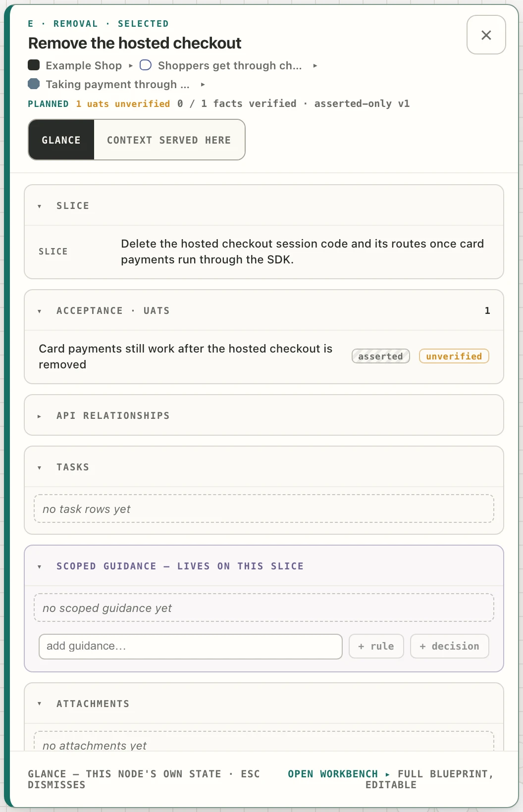Click the 'no attachments yet' placeholder
This screenshot has width=523, height=812.
point(264,741)
